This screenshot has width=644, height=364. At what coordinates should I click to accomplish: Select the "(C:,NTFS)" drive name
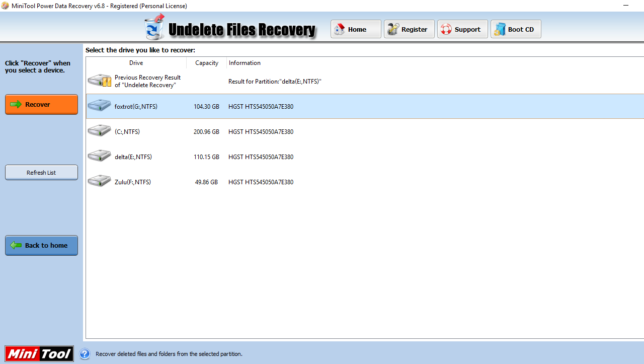pos(127,132)
